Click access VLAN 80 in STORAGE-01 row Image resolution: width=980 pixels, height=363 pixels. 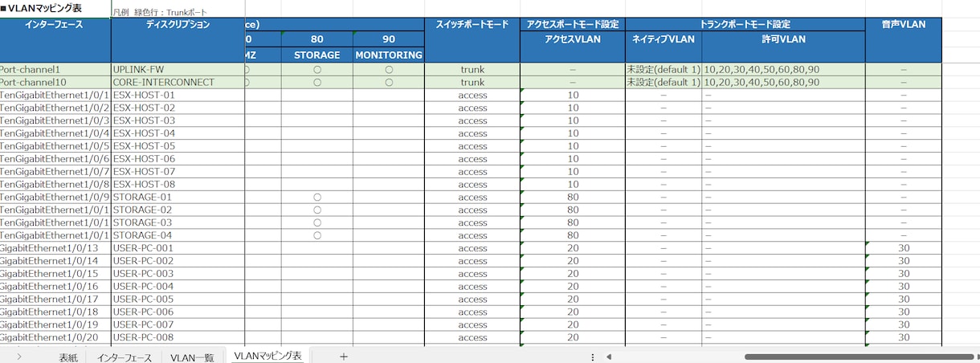tap(572, 198)
